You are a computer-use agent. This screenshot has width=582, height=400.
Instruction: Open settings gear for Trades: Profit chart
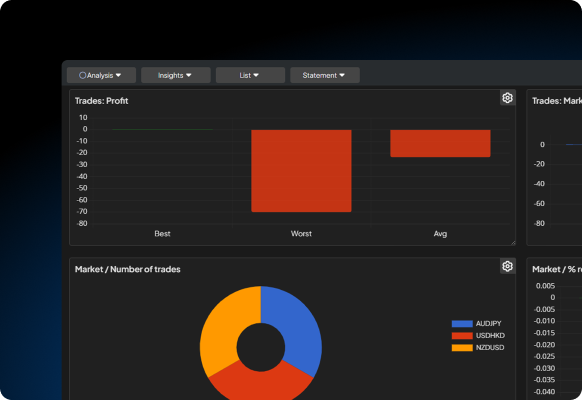tap(507, 98)
